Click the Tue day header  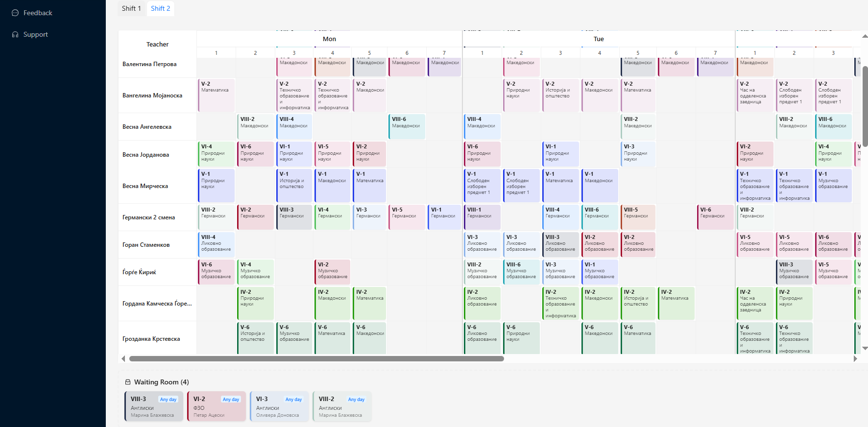[599, 39]
